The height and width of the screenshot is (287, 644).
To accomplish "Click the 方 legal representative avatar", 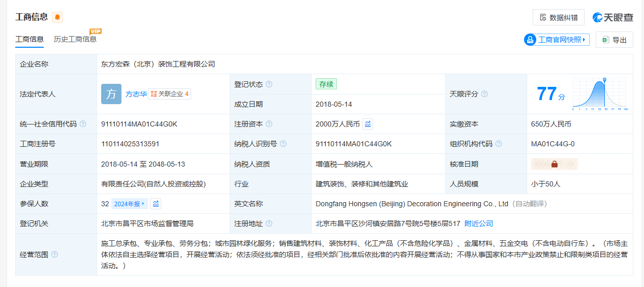I will (x=111, y=94).
